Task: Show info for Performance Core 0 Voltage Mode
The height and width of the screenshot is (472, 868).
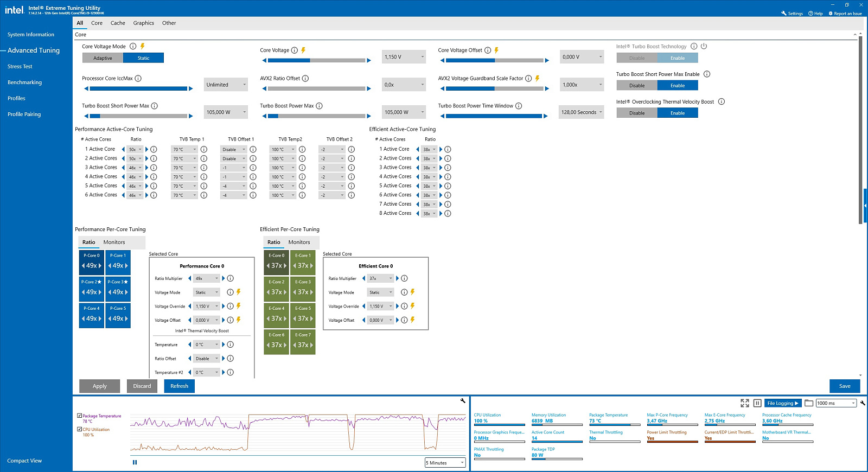Action: tap(230, 292)
